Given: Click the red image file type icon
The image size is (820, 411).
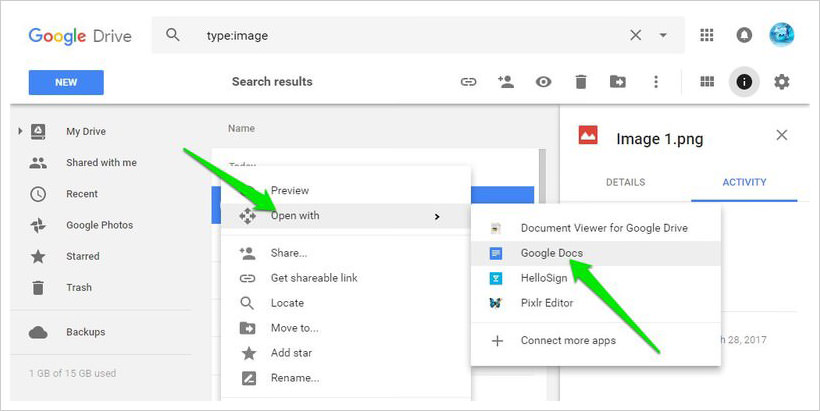Looking at the screenshot, I should click(588, 135).
